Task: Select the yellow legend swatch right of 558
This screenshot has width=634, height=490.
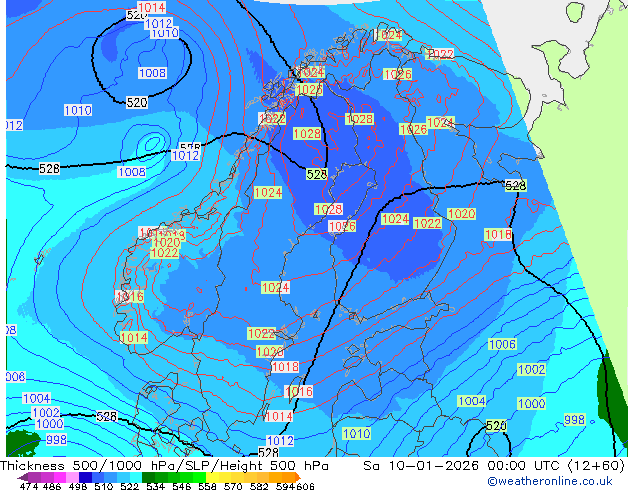Action: tap(212, 477)
